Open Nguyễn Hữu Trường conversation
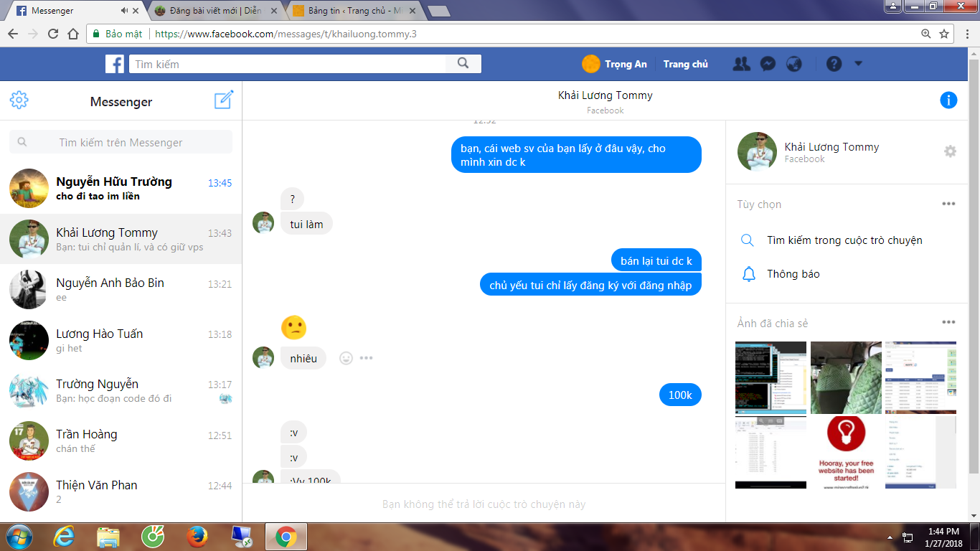This screenshot has height=551, width=980. click(x=121, y=189)
